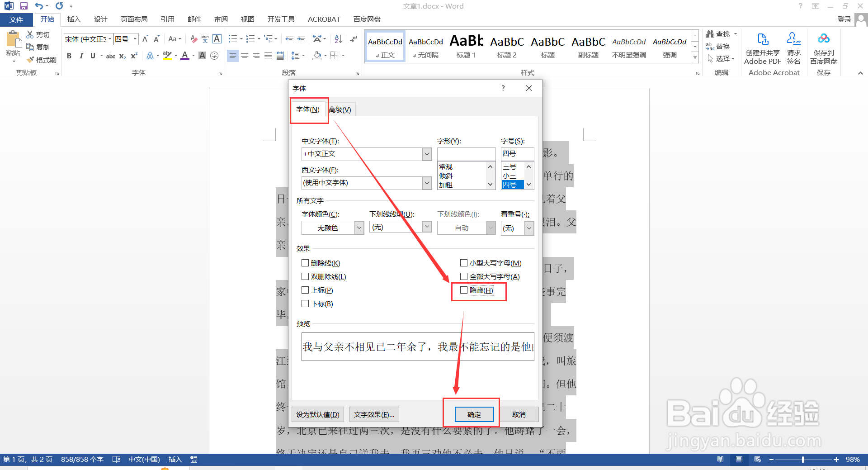Increase font size with grow icon
The height and width of the screenshot is (470, 868).
click(x=145, y=39)
